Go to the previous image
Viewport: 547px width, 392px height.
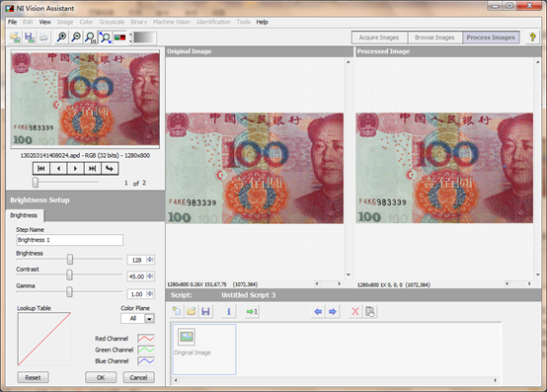click(x=58, y=169)
